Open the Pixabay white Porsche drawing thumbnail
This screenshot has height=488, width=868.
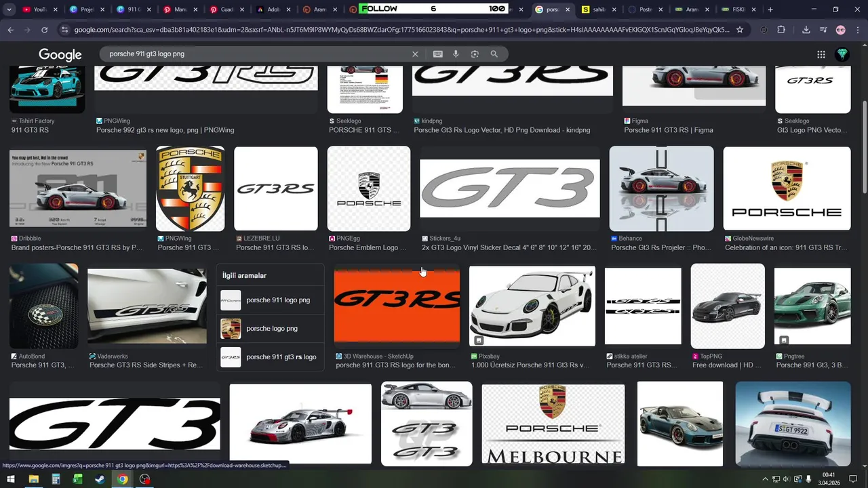pyautogui.click(x=532, y=306)
